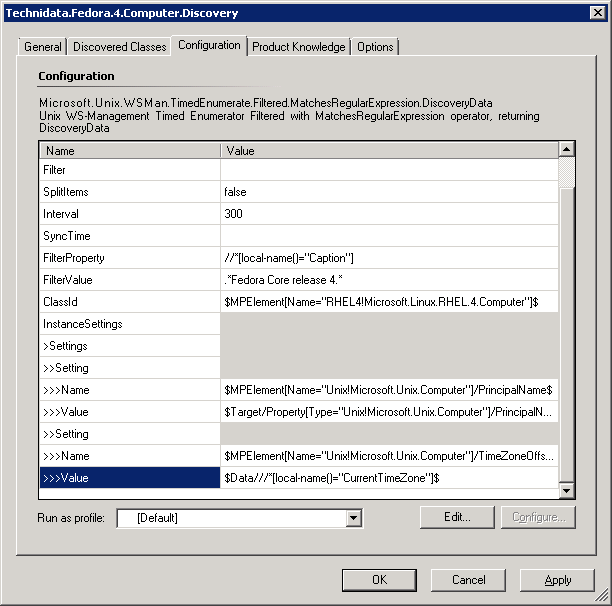612x606 pixels.
Task: Click the RHEL4!Microsoft.Linux.RHEL.4.Computer ClassId value
Action: pos(381,302)
